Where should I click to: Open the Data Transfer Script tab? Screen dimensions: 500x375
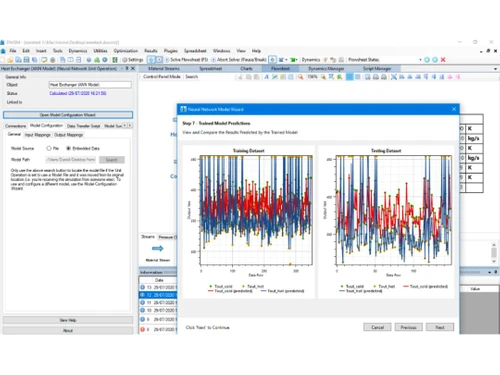pos(83,126)
